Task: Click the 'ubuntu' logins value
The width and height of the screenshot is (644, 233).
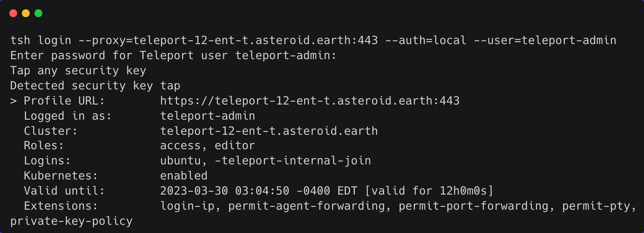Action: pyautogui.click(x=180, y=161)
